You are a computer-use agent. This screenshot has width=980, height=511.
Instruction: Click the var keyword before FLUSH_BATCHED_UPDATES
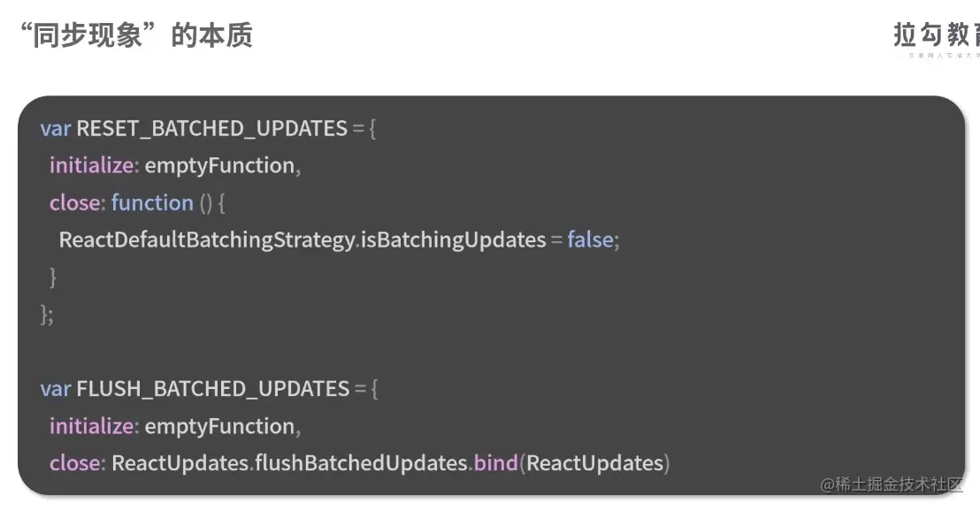55,389
